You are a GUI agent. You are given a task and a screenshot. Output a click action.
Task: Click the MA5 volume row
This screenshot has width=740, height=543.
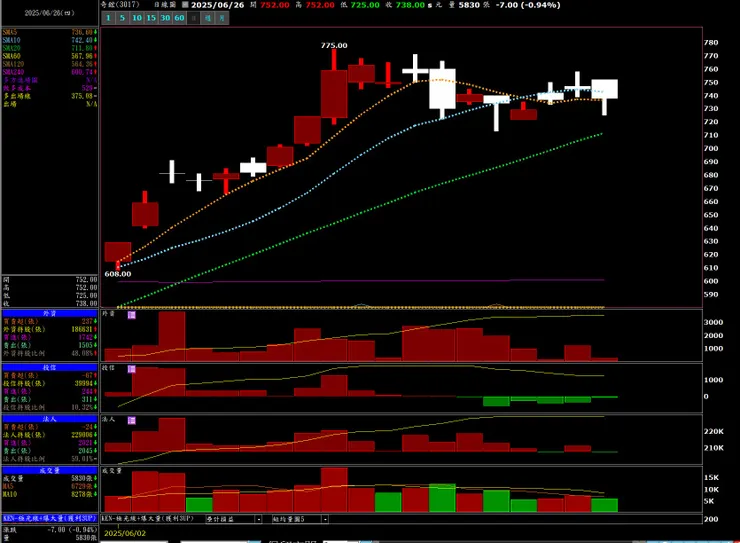[x=50, y=486]
